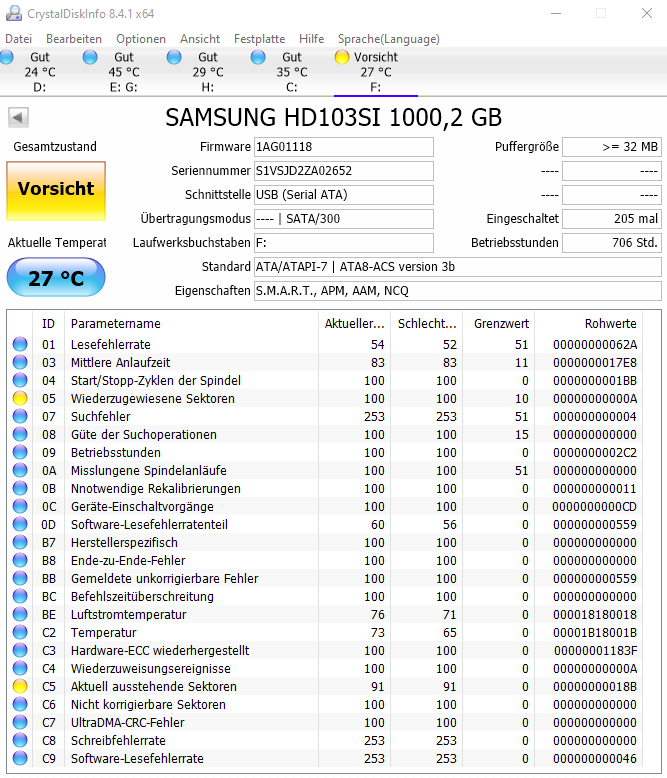Viewport: 667px width, 778px height.
Task: Click the Parametername column header
Action: (192, 324)
